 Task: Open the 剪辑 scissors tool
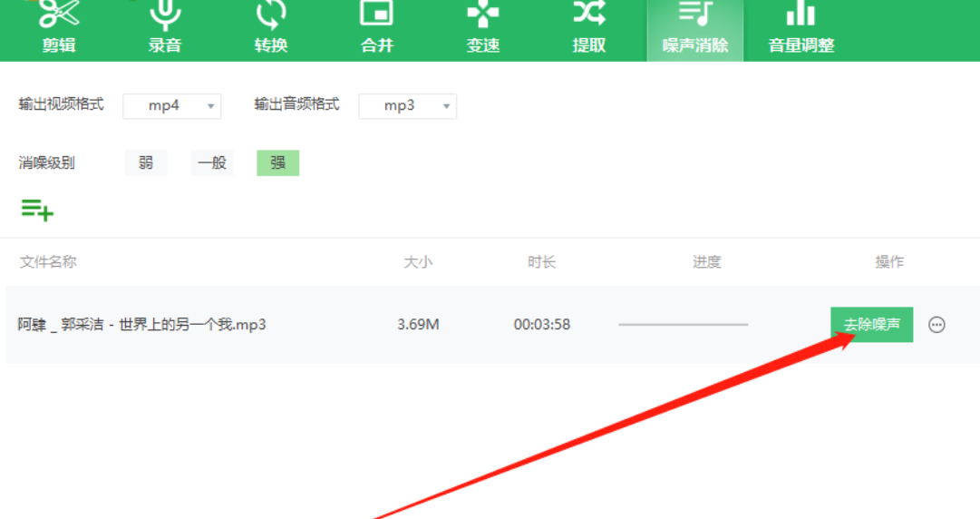(x=59, y=28)
